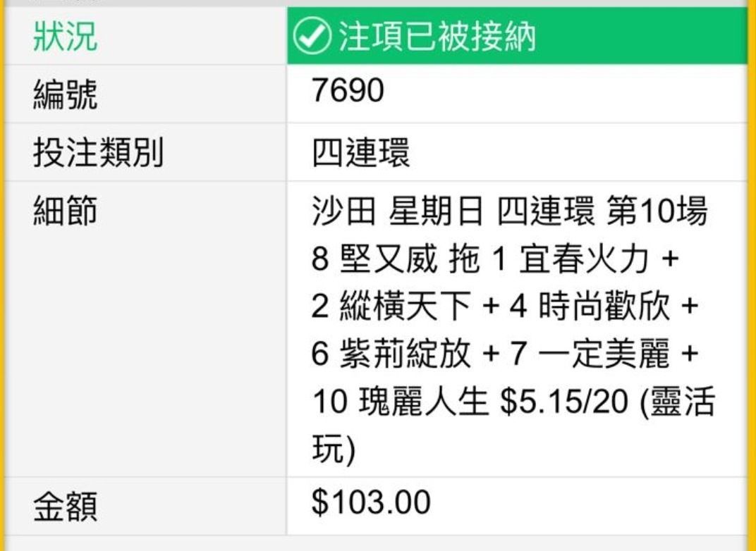Click the selection 6 紫荊綻放
The image size is (756, 551).
coord(391,354)
